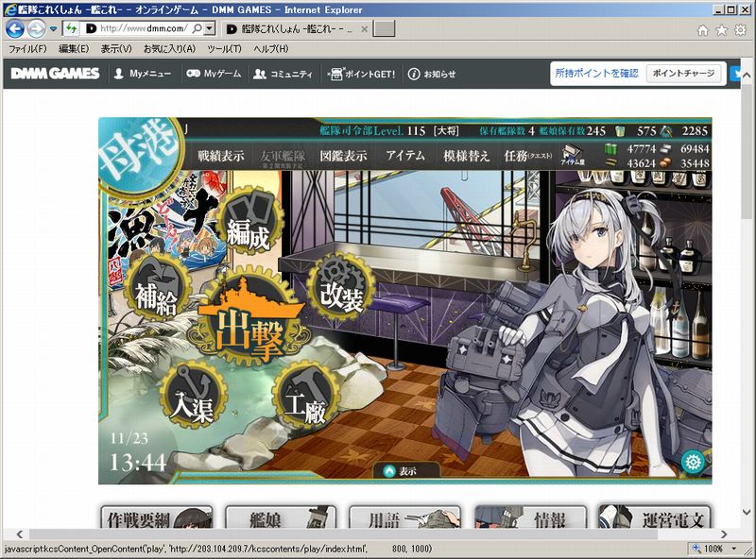This screenshot has height=559, width=756.
Task: Click the refresh compatibility icon in address bar
Action: (x=71, y=28)
